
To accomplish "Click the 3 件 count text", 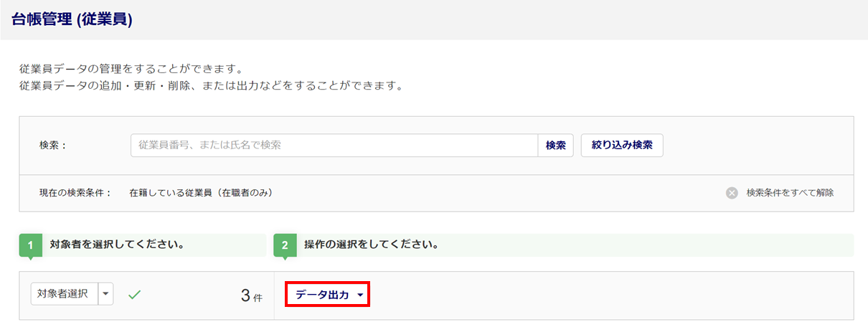I will [x=251, y=295].
